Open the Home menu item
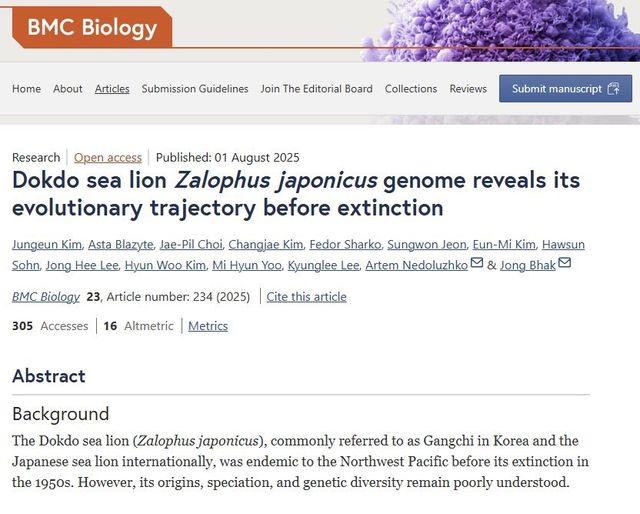This screenshot has height=514, width=640. pyautogui.click(x=26, y=89)
